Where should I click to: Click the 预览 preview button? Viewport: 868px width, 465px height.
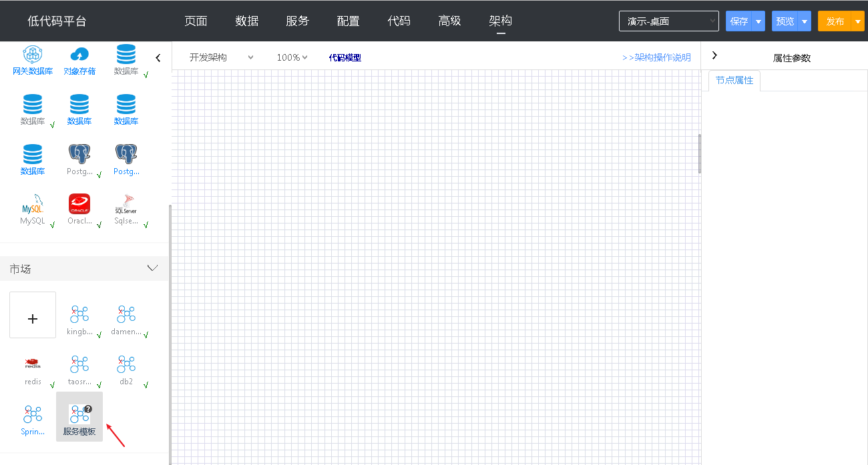click(785, 21)
